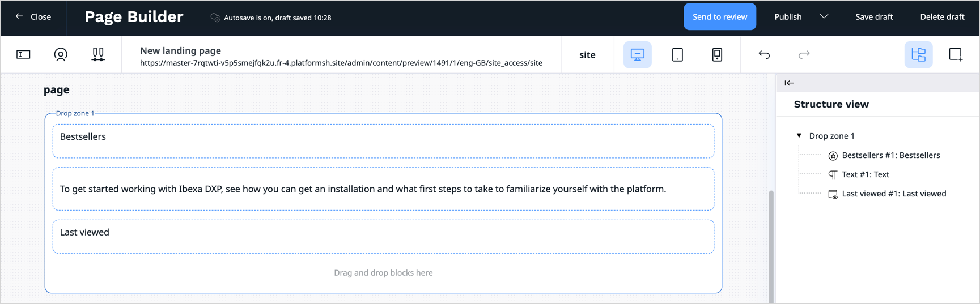Screen dimensions: 980x304
Task: Expand the Publish options chevron
Action: pyautogui.click(x=824, y=16)
